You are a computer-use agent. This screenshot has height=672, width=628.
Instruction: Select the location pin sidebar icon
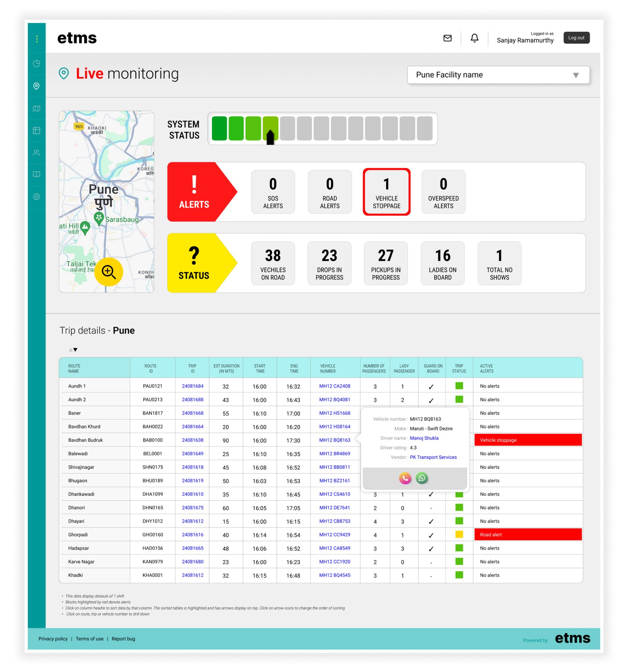[37, 86]
